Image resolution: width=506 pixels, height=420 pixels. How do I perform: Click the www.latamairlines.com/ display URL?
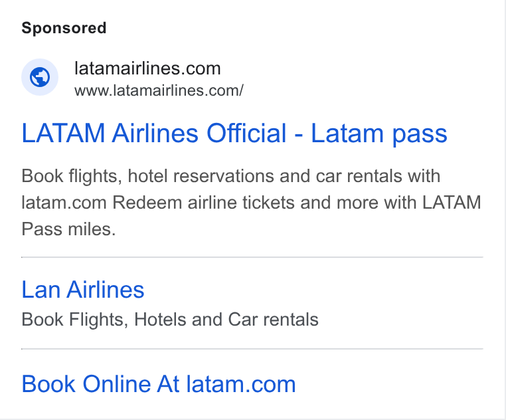[x=159, y=90]
